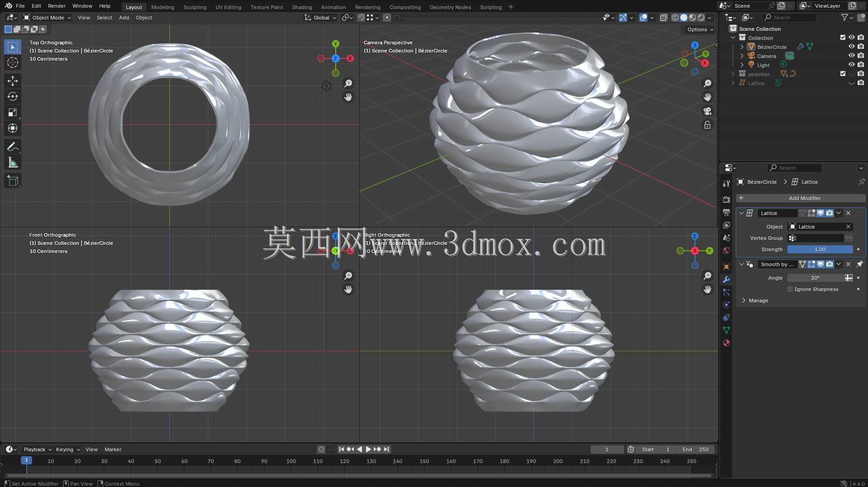This screenshot has height=487, width=868.
Task: Pin the properties editor context
Action: point(861,182)
